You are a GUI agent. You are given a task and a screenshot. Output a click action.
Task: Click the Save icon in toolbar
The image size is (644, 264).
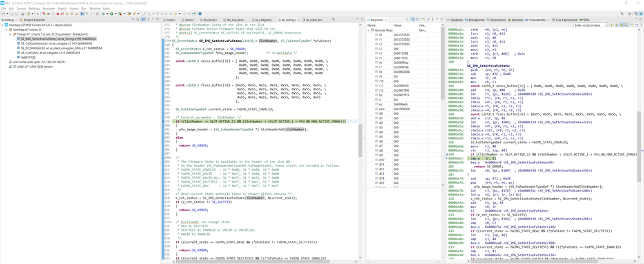tap(12, 14)
